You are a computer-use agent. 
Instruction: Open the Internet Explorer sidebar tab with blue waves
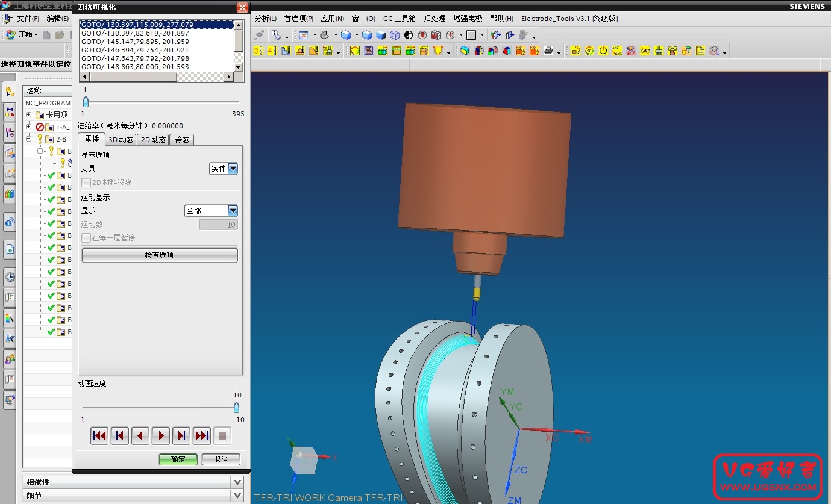click(10, 223)
